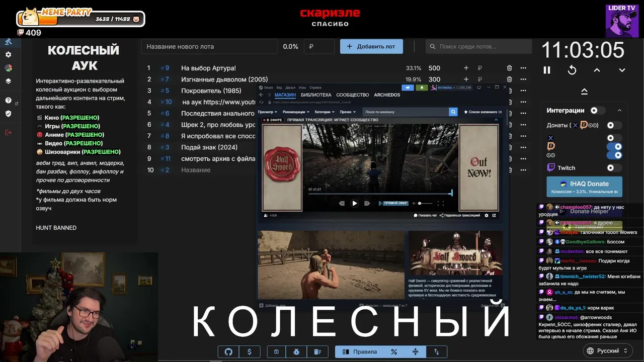
Task: Open the GitHub link icon in bottom toolbar
Action: 228,352
